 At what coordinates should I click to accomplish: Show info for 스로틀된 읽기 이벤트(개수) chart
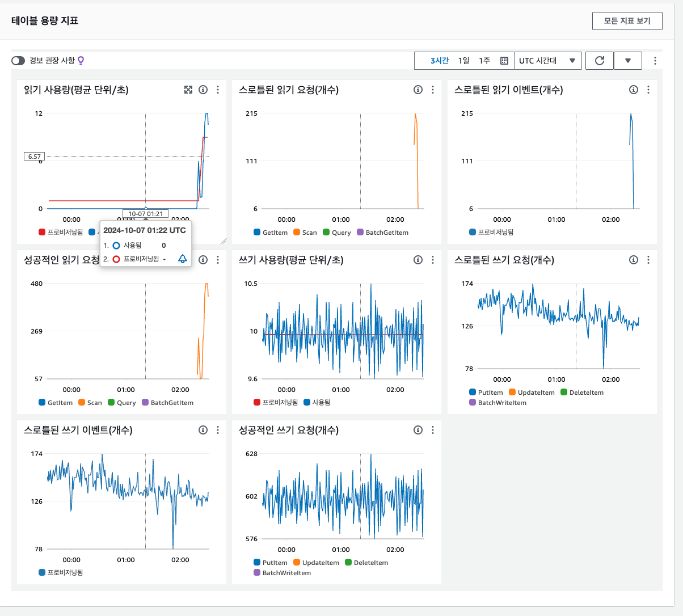(x=634, y=90)
